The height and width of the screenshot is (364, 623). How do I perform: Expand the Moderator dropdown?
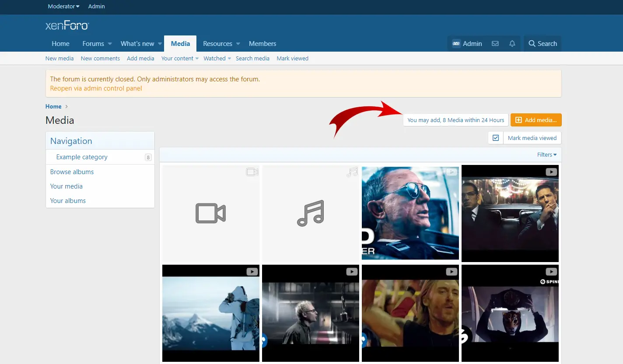click(x=64, y=6)
